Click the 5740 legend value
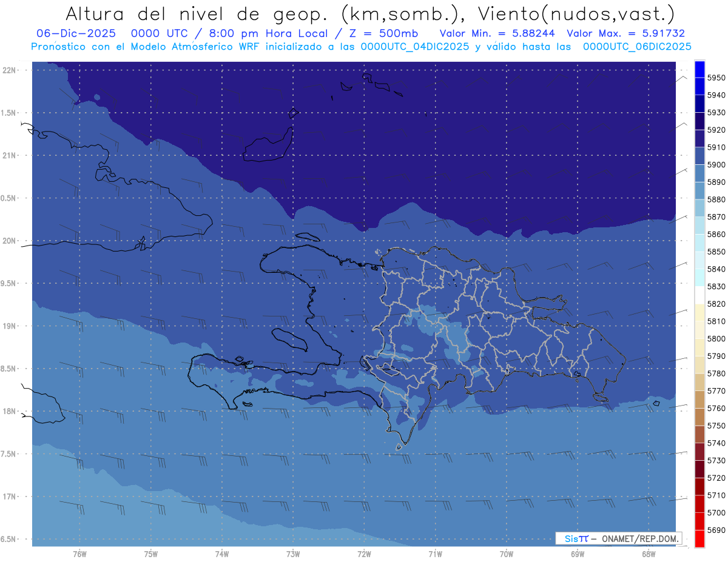The image size is (728, 562). 716,443
